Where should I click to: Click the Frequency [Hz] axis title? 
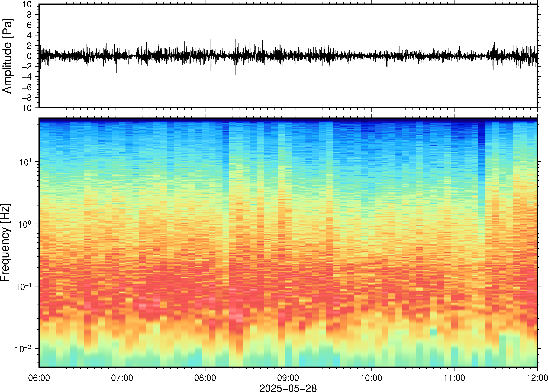tap(5, 243)
